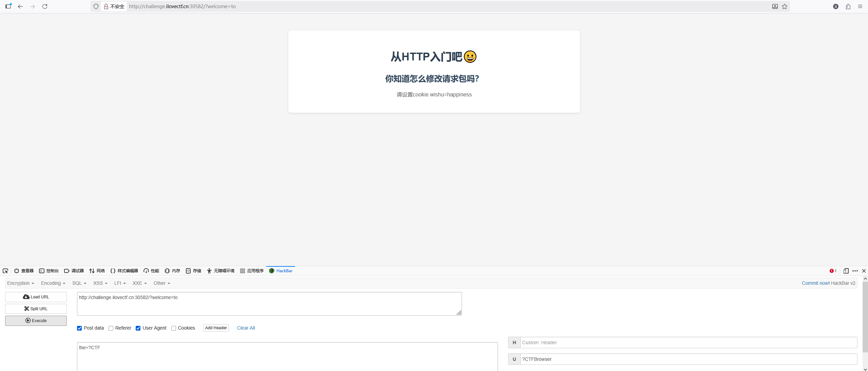Viewport: 868px width, 371px height.
Task: Click the element picker icon in devtools
Action: tap(5, 271)
